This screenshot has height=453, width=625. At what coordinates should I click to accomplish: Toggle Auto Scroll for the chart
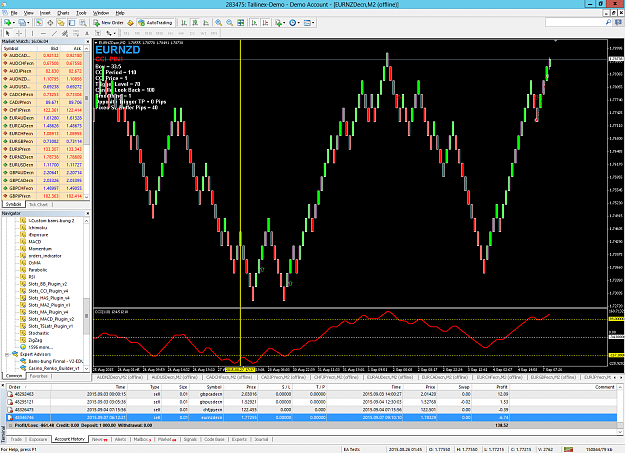tap(254, 23)
